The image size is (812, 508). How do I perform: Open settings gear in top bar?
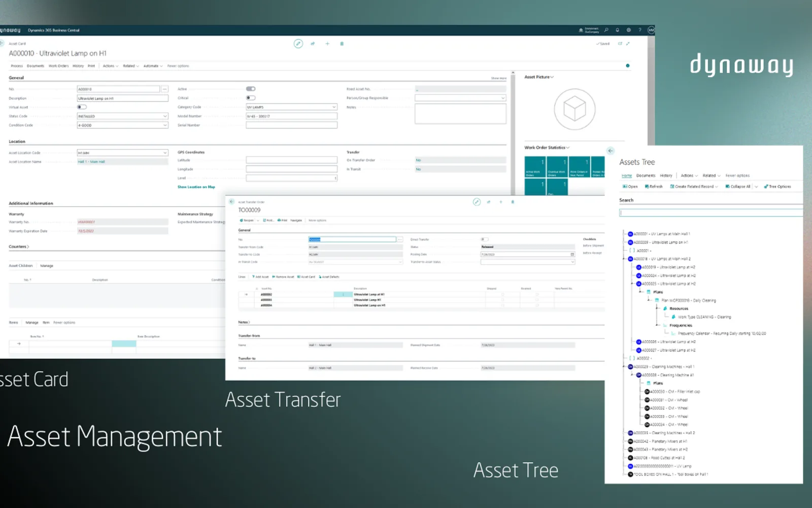click(629, 30)
